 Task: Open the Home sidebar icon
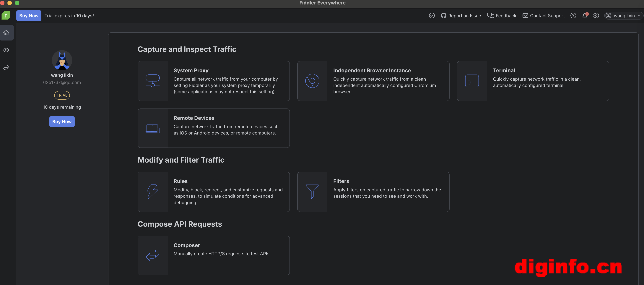point(6,33)
